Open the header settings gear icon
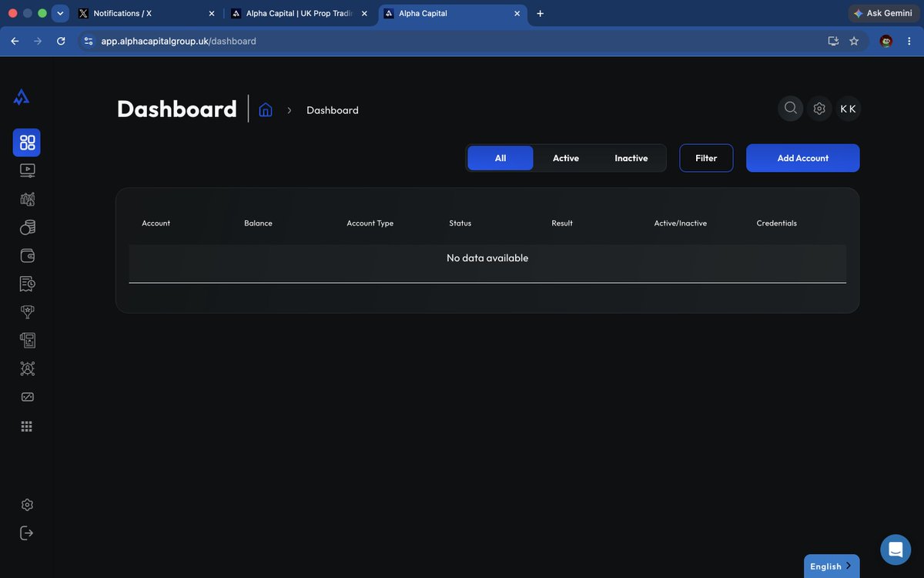Image resolution: width=924 pixels, height=578 pixels. pos(819,109)
